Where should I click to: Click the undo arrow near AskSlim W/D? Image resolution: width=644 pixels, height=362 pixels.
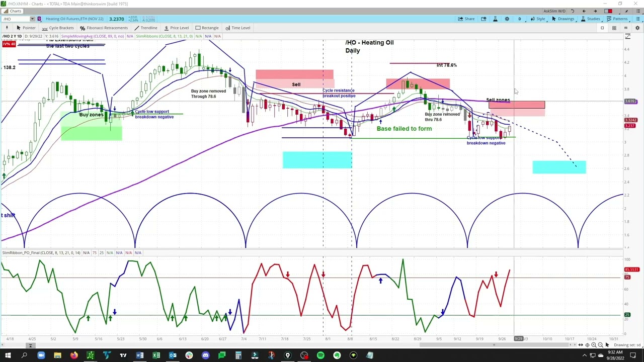572,11
